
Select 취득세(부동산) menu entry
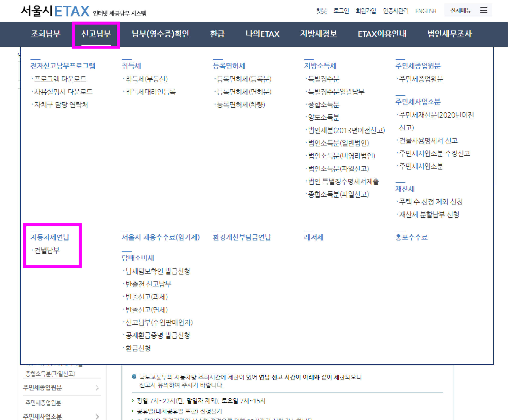(x=146, y=79)
